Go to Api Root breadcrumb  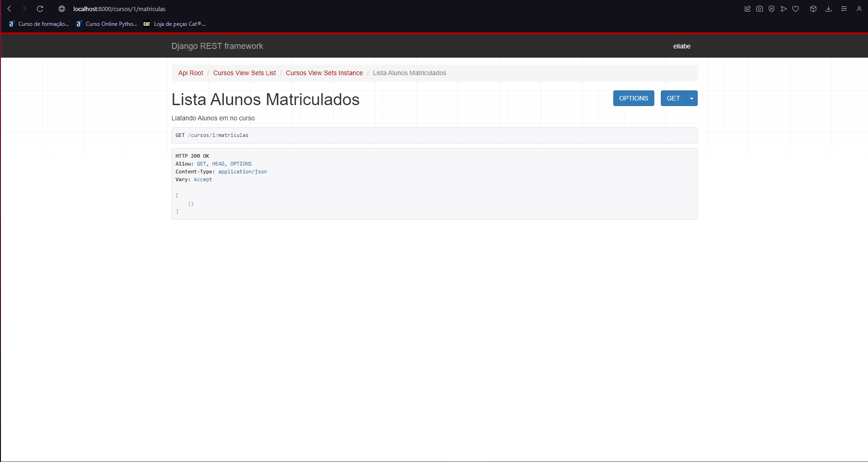click(x=191, y=73)
